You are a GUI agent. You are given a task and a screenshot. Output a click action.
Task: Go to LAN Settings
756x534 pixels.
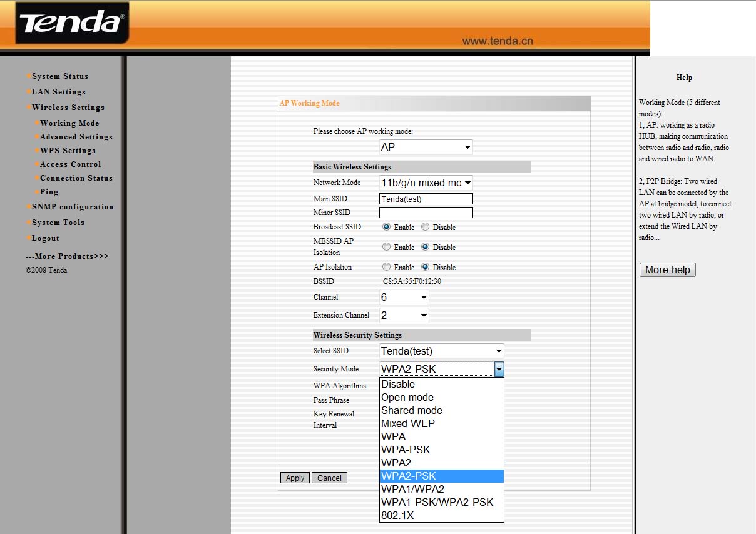[x=59, y=92]
